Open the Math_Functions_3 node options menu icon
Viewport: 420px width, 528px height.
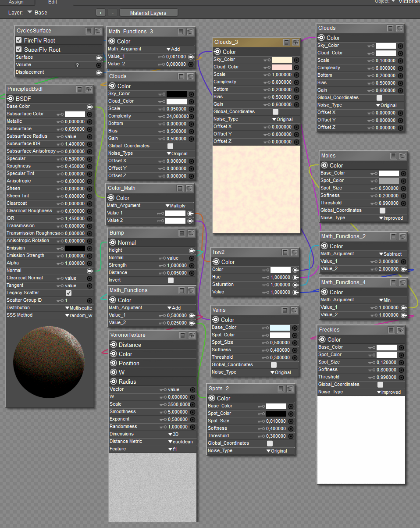click(x=181, y=32)
